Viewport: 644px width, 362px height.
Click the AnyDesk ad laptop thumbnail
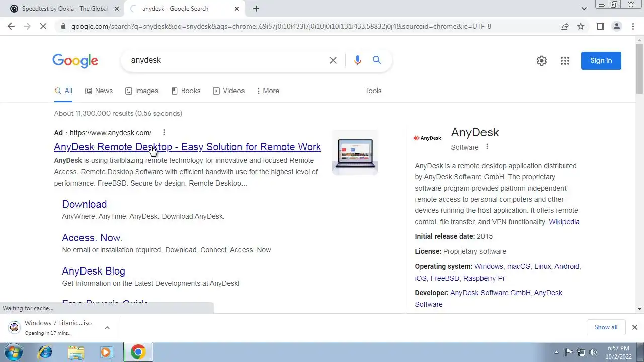tap(355, 153)
